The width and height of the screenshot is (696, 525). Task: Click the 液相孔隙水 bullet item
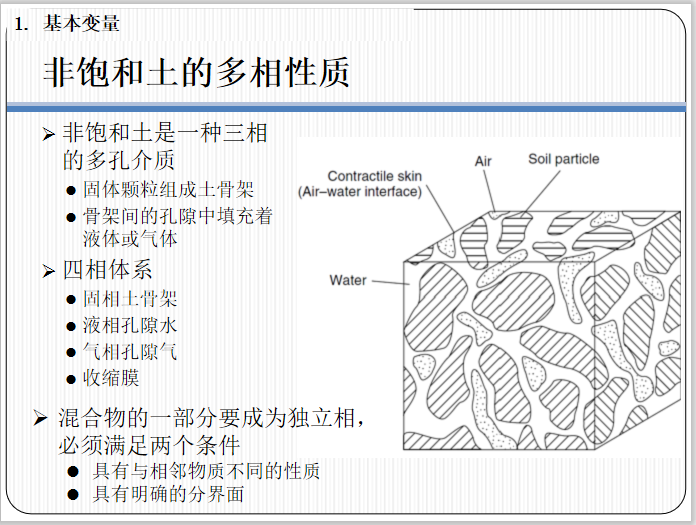pos(130,325)
